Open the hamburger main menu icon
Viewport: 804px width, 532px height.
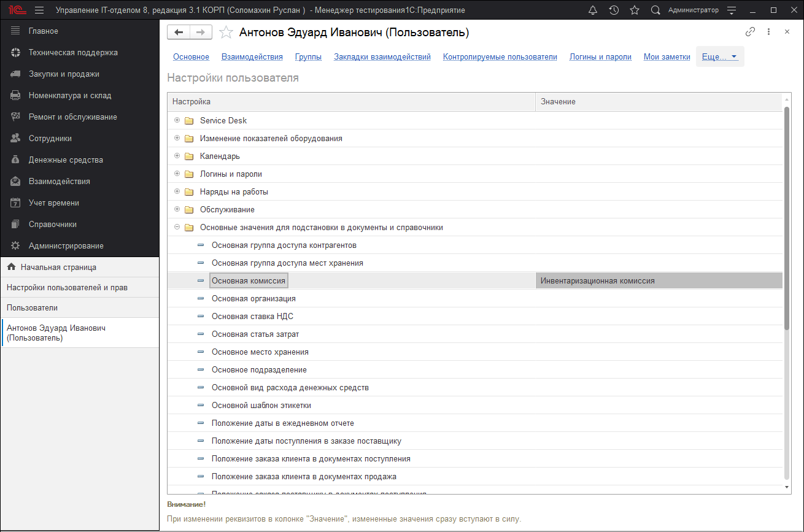[39, 10]
